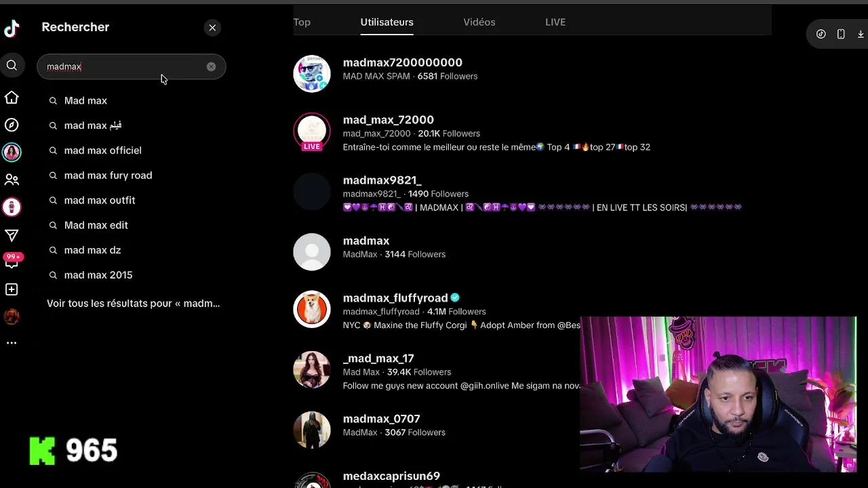Click the madmax_fluffyroad username
868x488 pixels.
coord(395,298)
